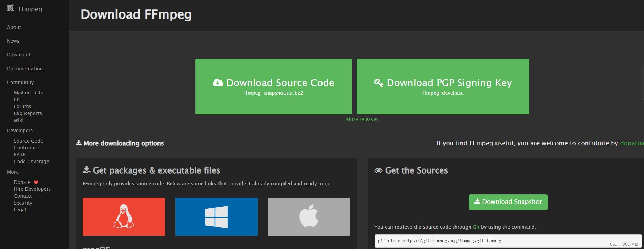
Task: Open the More releases link
Action: coord(362,119)
